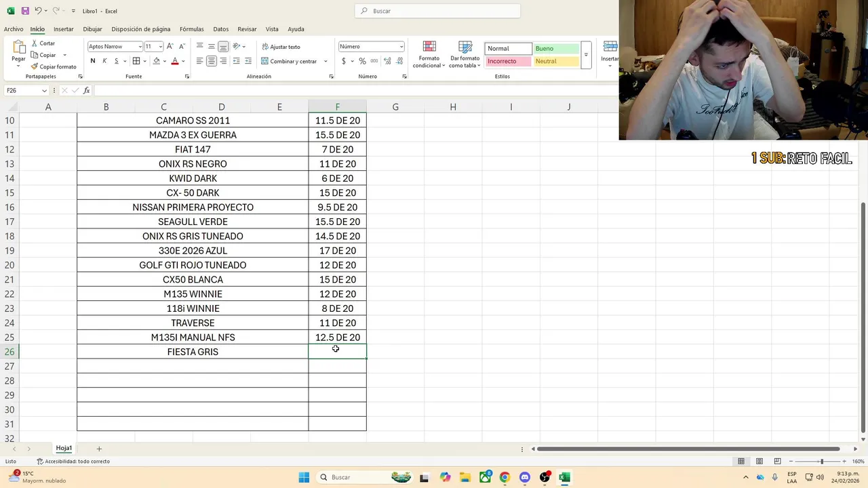Viewport: 868px width, 488px height.
Task: Toggle italic (K) formatting
Action: coord(104,61)
